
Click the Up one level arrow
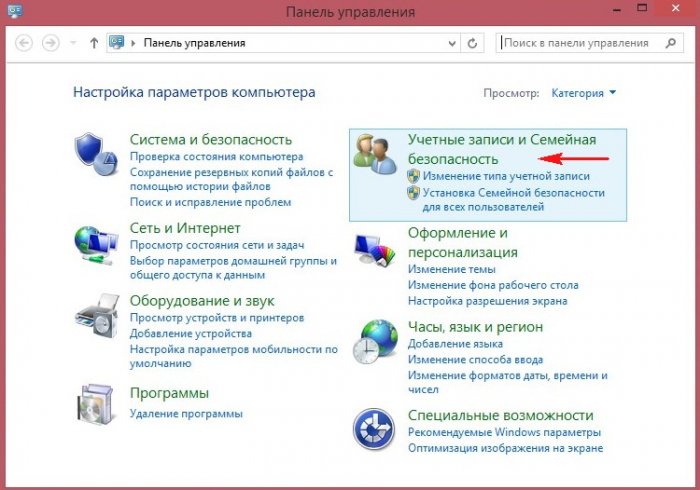click(x=94, y=44)
